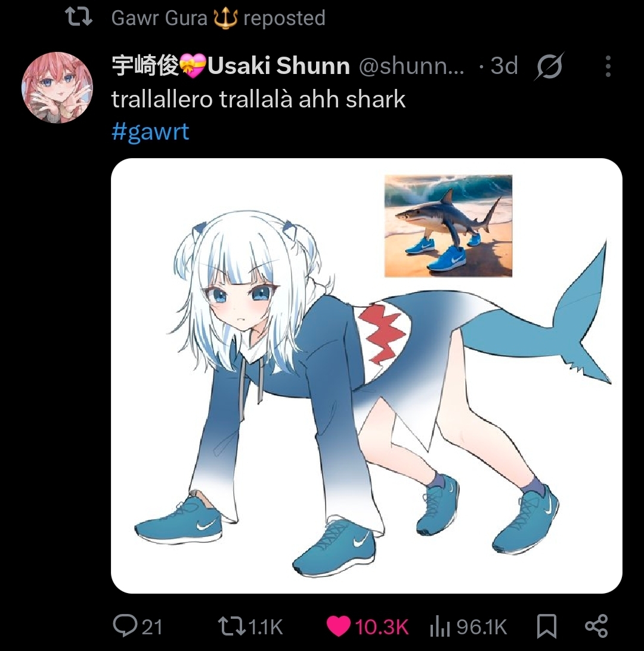Click the repost icon beside Gawr Gura
The image size is (644, 651).
click(x=79, y=17)
